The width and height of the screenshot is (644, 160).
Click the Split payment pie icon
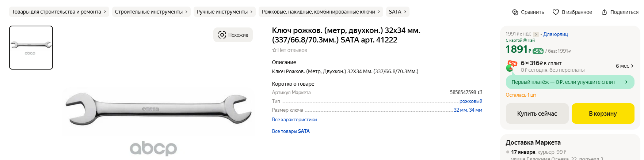click(511, 66)
